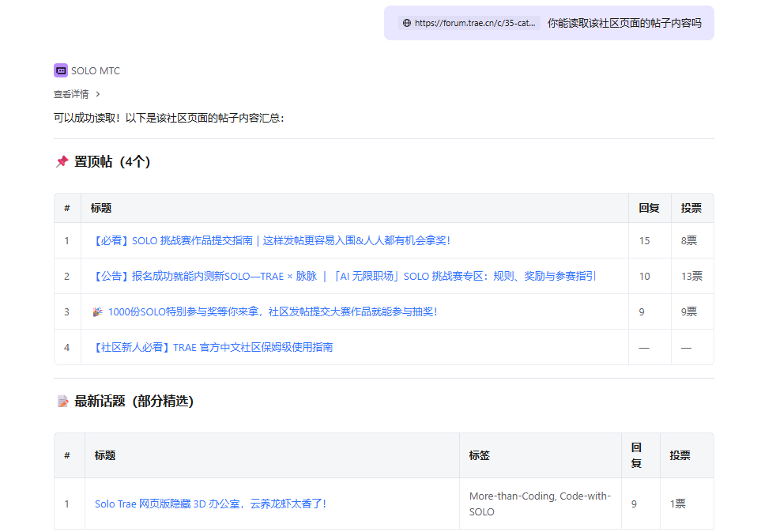
Task: Click the user message 你能读取该社区页面的帖子内容吗
Action: point(624,24)
